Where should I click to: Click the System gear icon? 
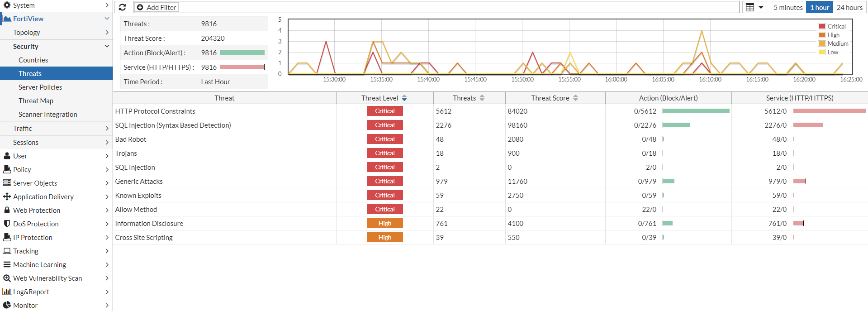click(x=7, y=5)
